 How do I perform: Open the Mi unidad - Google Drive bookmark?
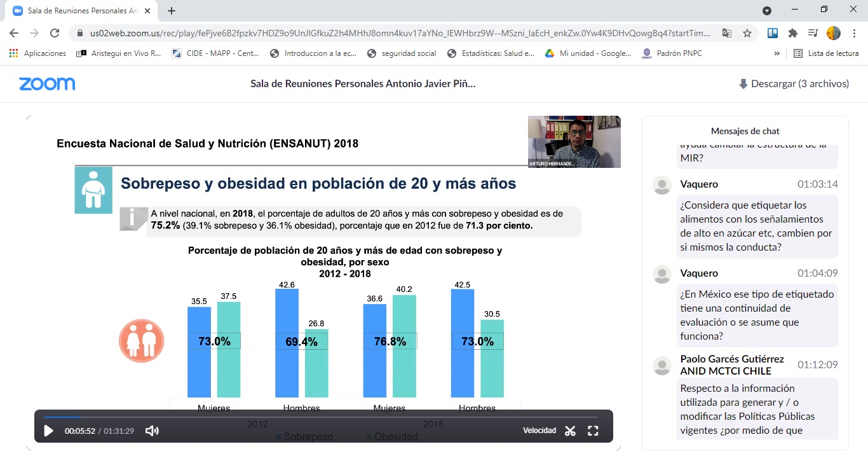588,53
